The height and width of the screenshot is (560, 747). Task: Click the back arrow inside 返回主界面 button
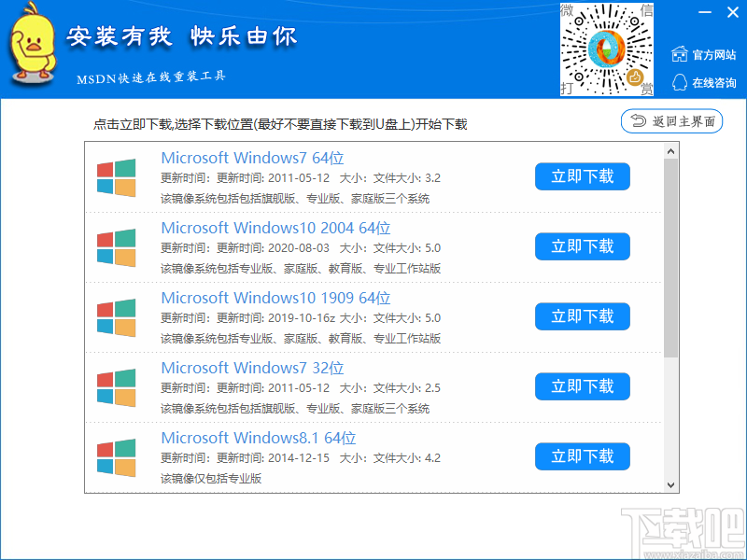click(641, 120)
